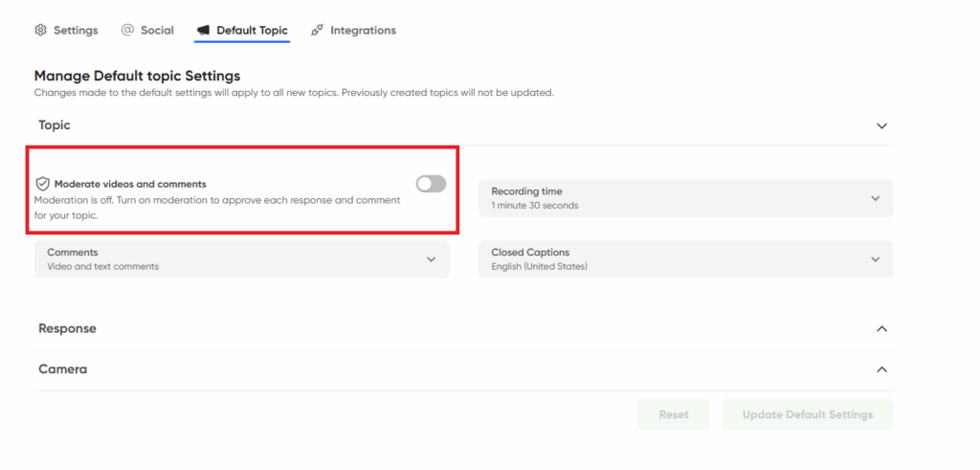This screenshot has height=470, width=980.
Task: Switch to the Settings tab
Action: [x=76, y=31]
